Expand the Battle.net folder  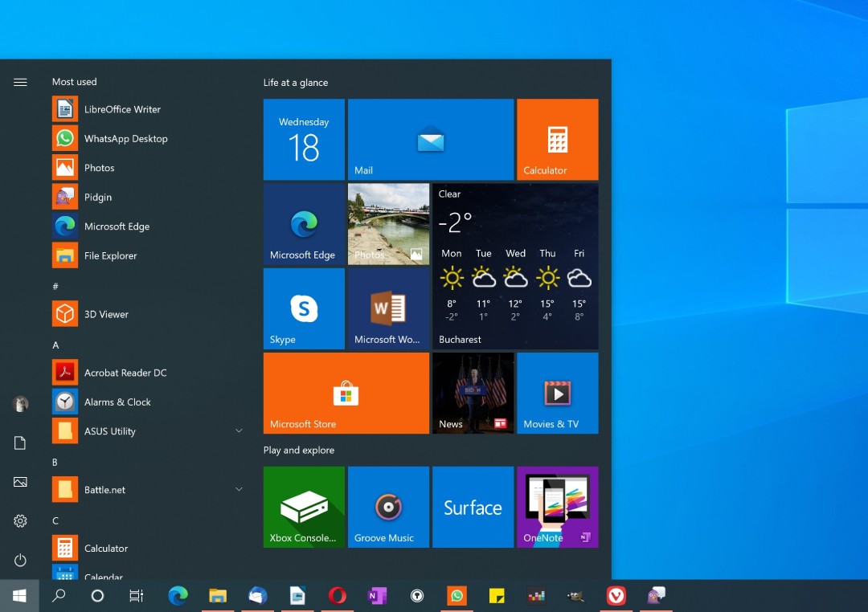(x=147, y=490)
